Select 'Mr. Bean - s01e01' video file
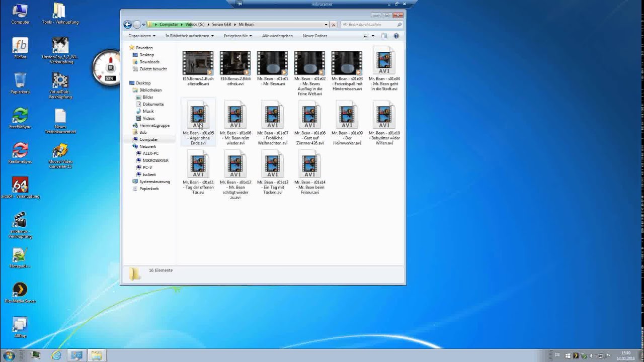 (x=273, y=68)
